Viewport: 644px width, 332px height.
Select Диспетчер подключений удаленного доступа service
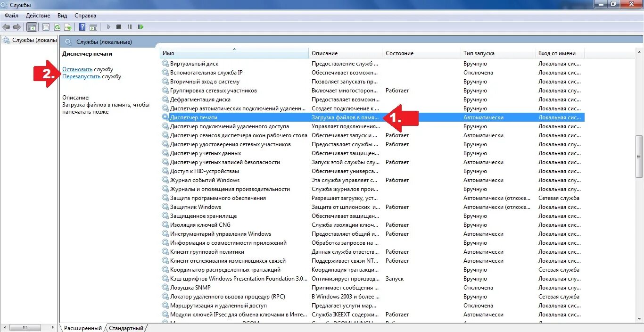coord(229,126)
